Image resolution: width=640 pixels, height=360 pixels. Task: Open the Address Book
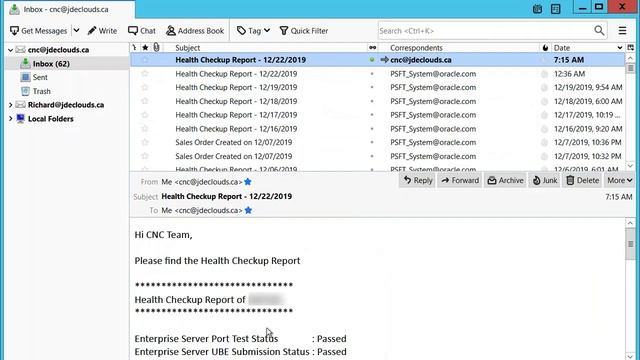(x=195, y=31)
